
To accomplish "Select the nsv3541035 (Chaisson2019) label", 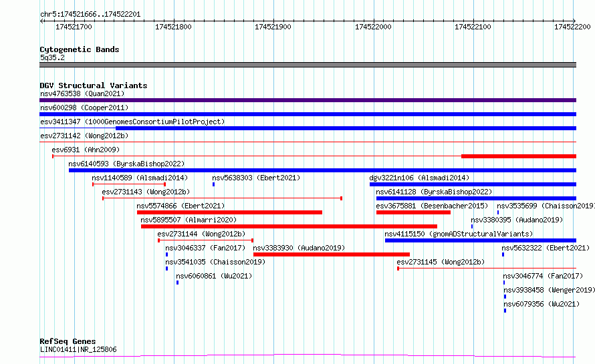I will coord(215,262).
